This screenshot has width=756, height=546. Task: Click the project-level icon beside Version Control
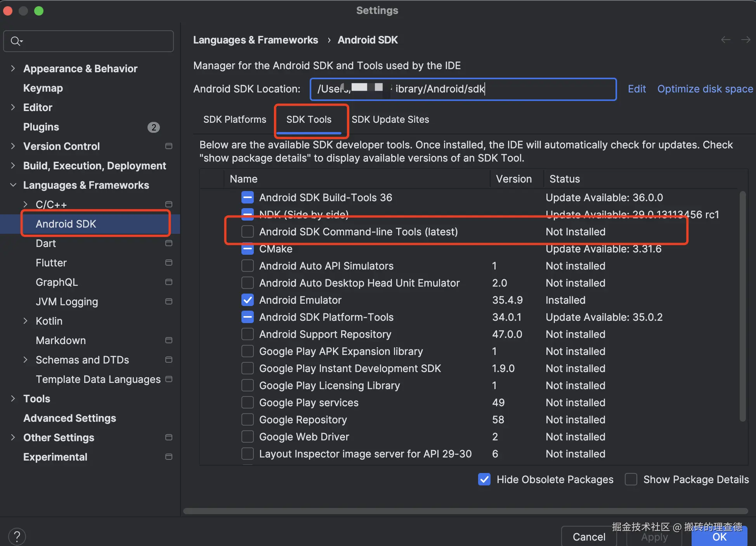169,146
